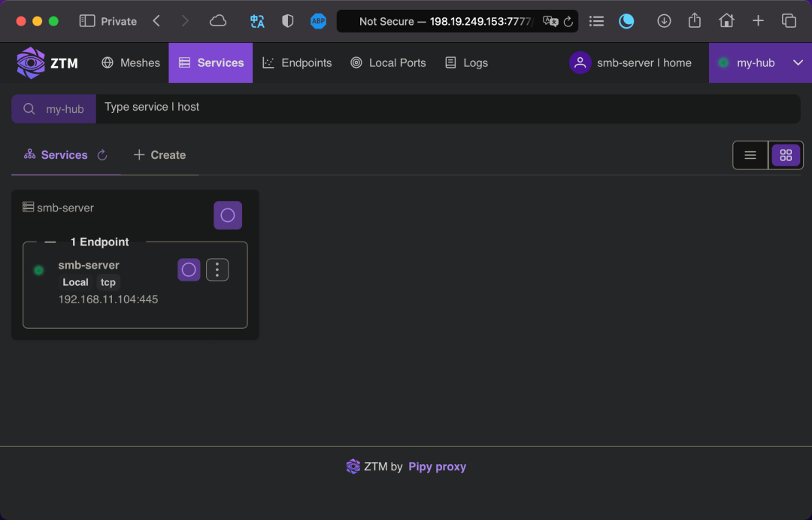Reload the page
Screen dimensions: 812x520
[568, 21]
